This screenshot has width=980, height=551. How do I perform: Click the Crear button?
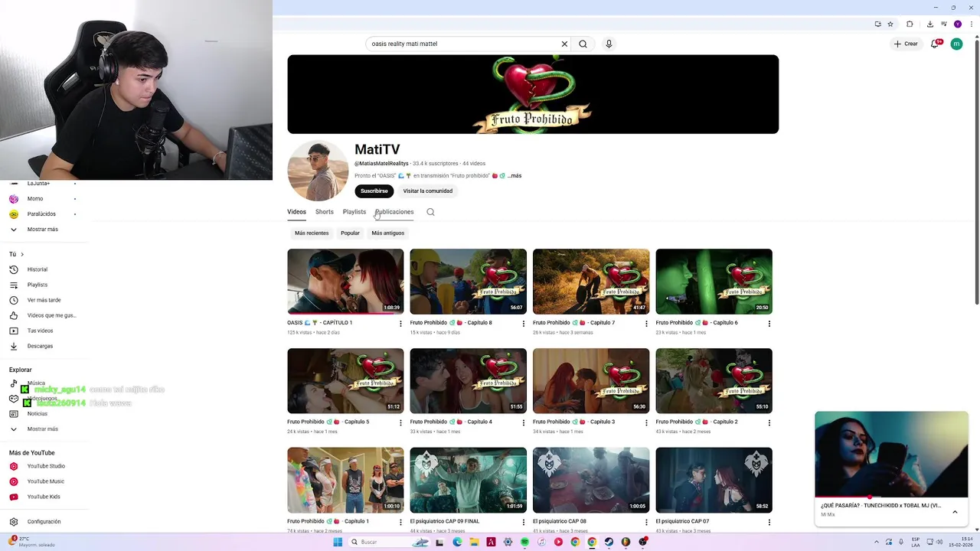pos(906,44)
